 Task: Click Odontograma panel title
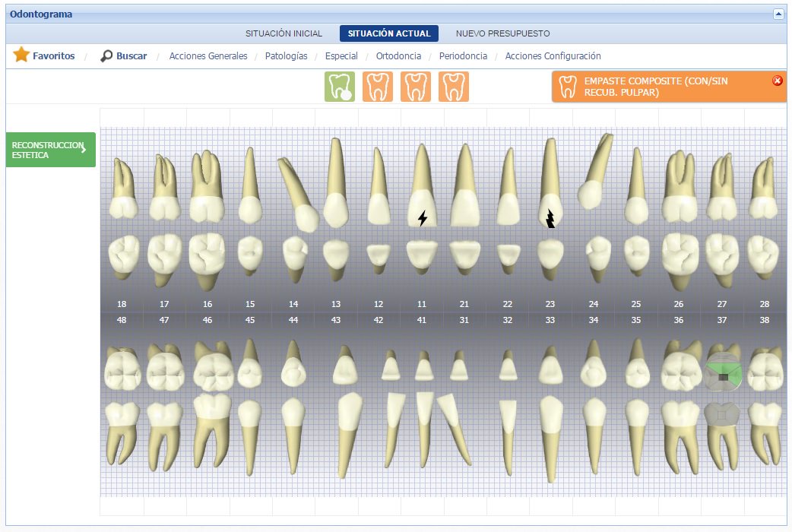tap(41, 14)
